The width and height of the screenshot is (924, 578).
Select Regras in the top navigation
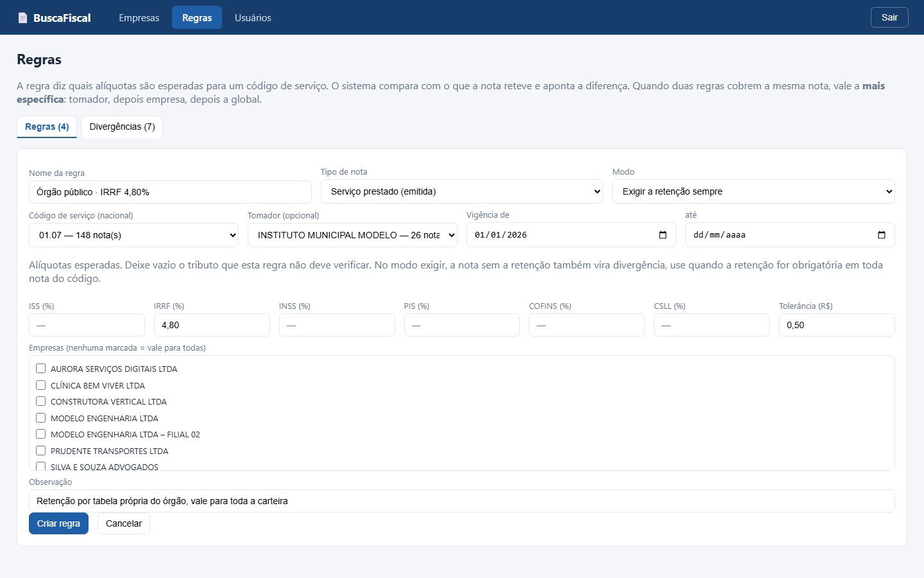tap(197, 18)
